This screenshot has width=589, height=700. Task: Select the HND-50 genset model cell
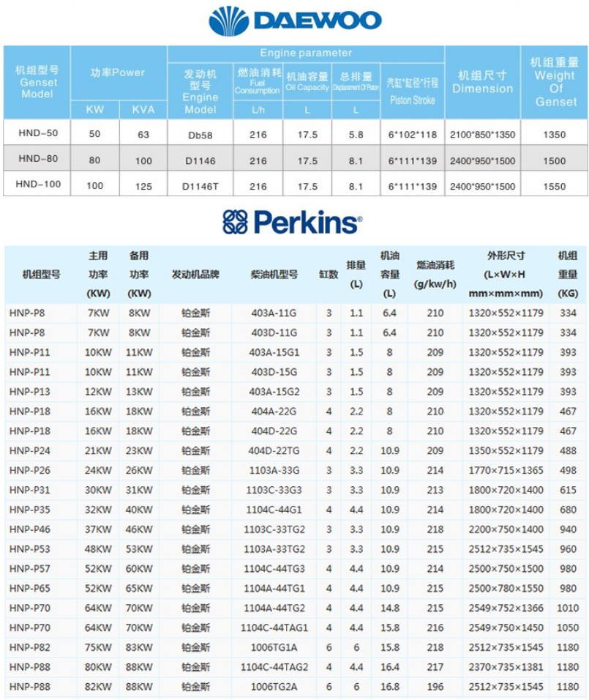(x=38, y=133)
